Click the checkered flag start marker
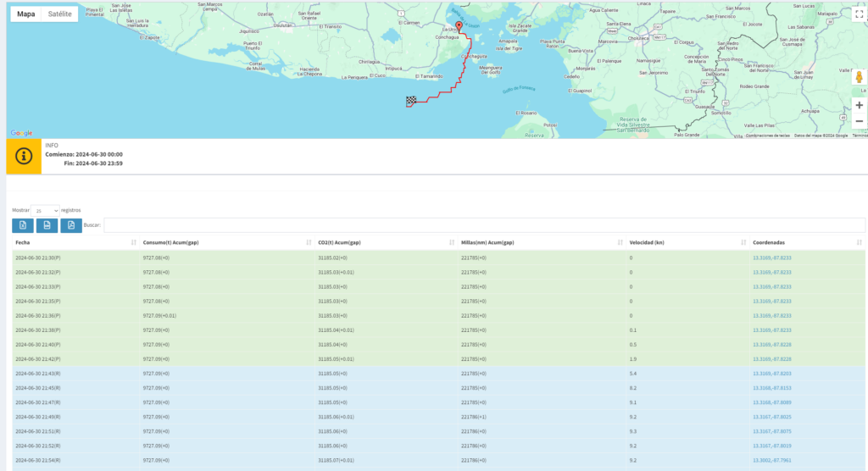This screenshot has height=471, width=868. click(x=411, y=101)
